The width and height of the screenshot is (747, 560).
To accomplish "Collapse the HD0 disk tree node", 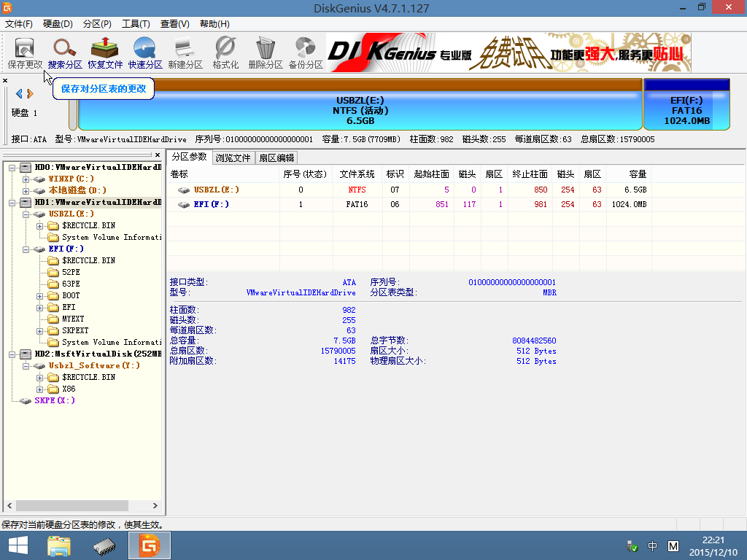I will pos(12,168).
